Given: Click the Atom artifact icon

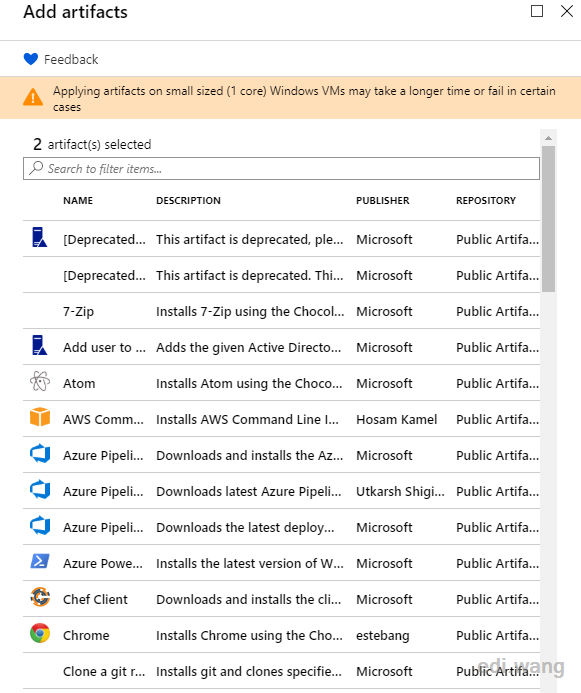Looking at the screenshot, I should (40, 382).
